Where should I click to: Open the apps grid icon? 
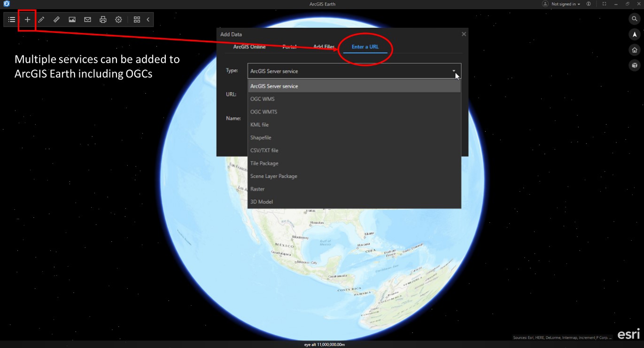tap(137, 20)
